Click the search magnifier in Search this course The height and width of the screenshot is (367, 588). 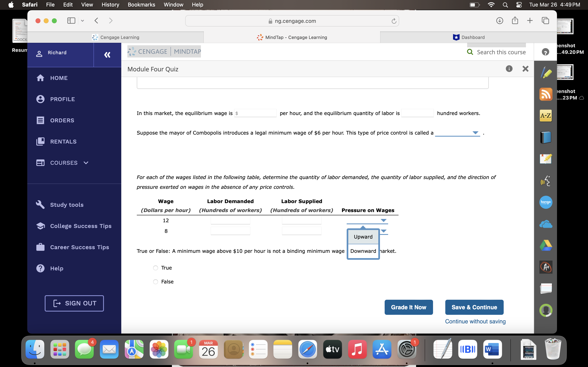coord(470,52)
